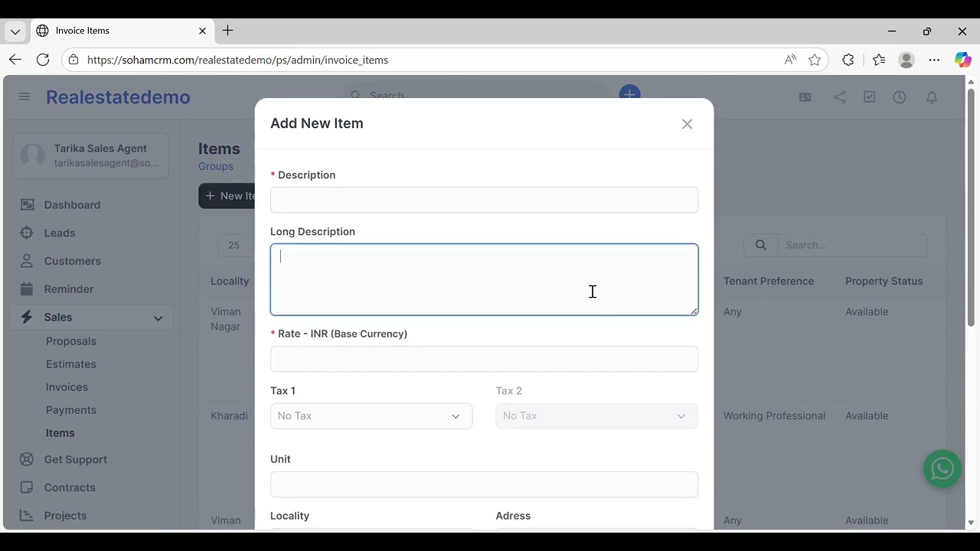Click the share icon in header

840,97
